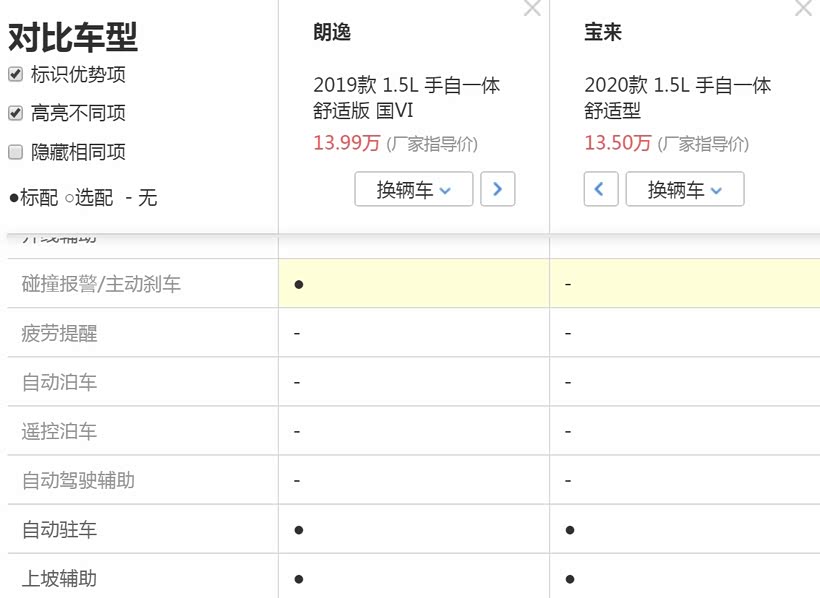The height and width of the screenshot is (598, 820).
Task: Select the 碰撞报警/主动刹车 row label
Action: tap(101, 284)
